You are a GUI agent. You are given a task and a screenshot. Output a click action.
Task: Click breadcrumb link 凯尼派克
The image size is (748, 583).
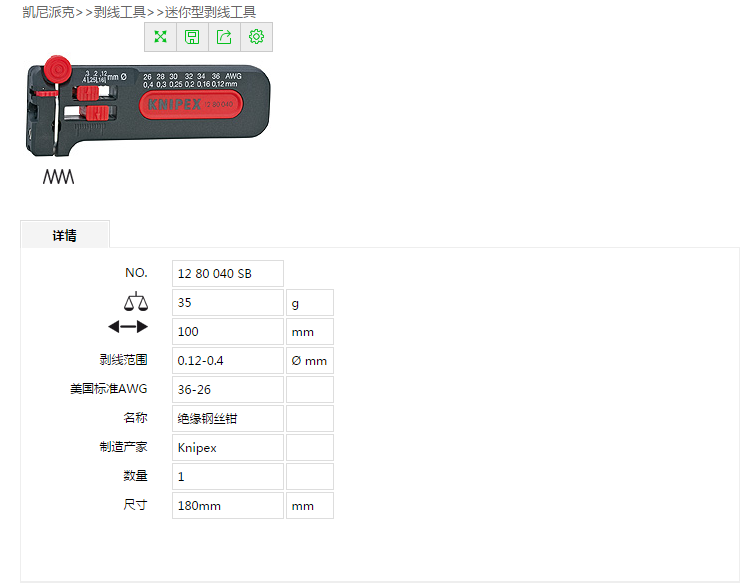pos(48,12)
